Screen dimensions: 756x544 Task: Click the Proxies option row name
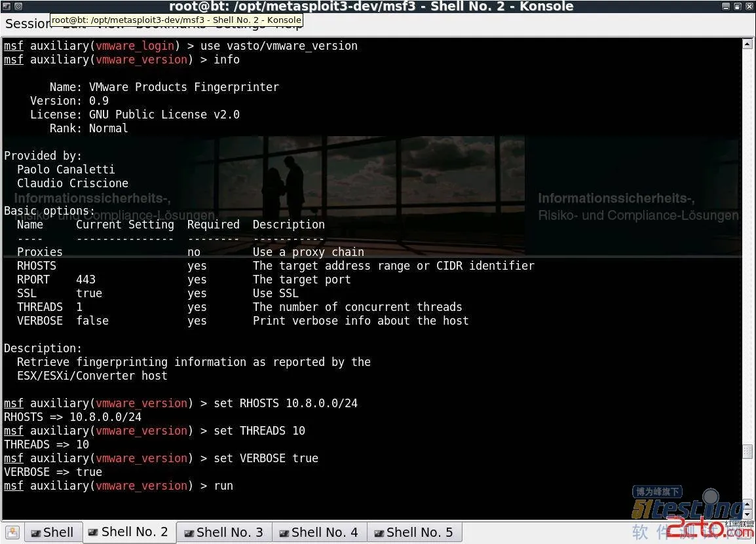coord(39,252)
